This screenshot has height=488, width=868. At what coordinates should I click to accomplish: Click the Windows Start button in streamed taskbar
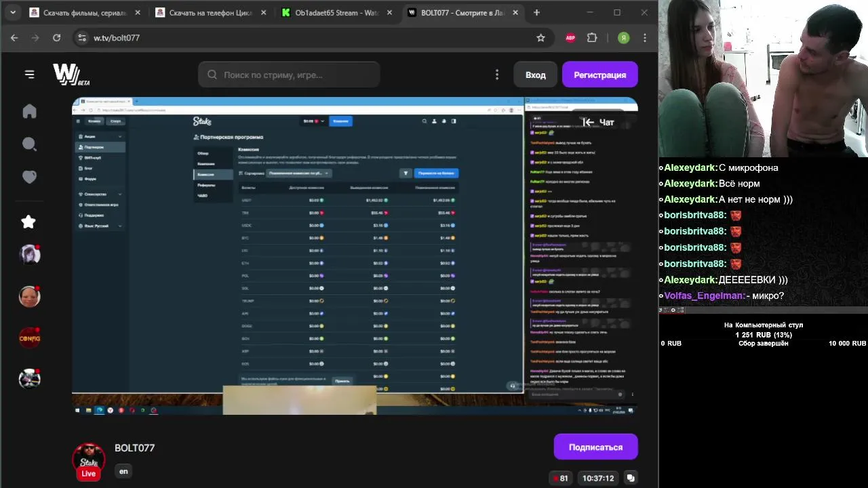point(77,410)
